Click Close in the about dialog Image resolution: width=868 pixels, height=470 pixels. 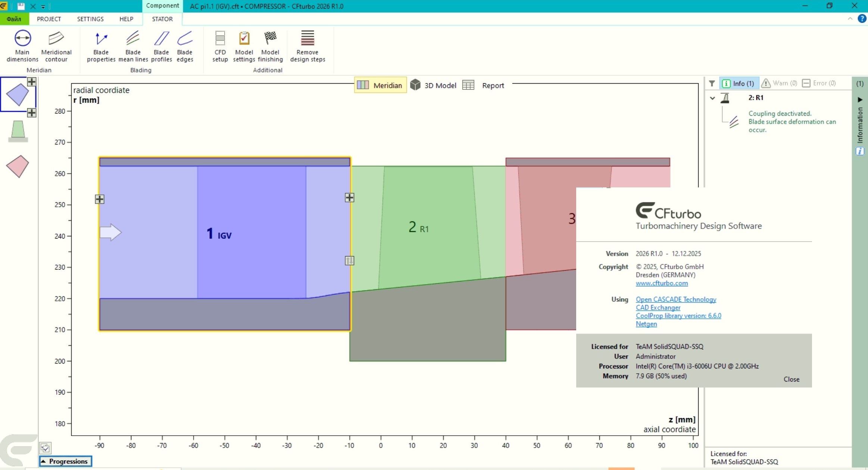coord(791,379)
